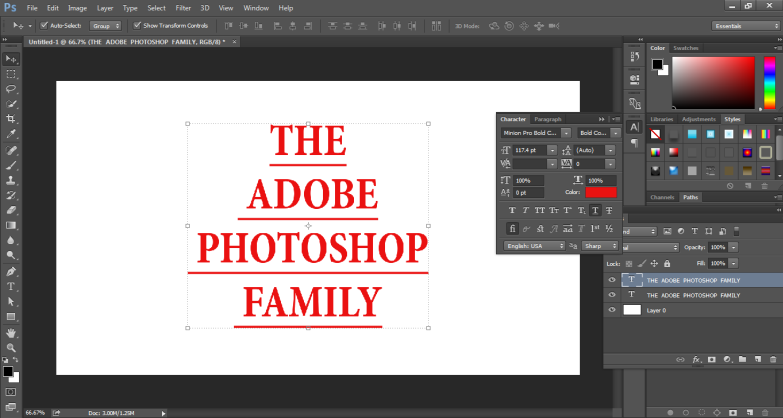Screen dimensions: 783x418
Task: Open font size dropdown arrow 117.4 pt
Action: pyautogui.click(x=552, y=150)
